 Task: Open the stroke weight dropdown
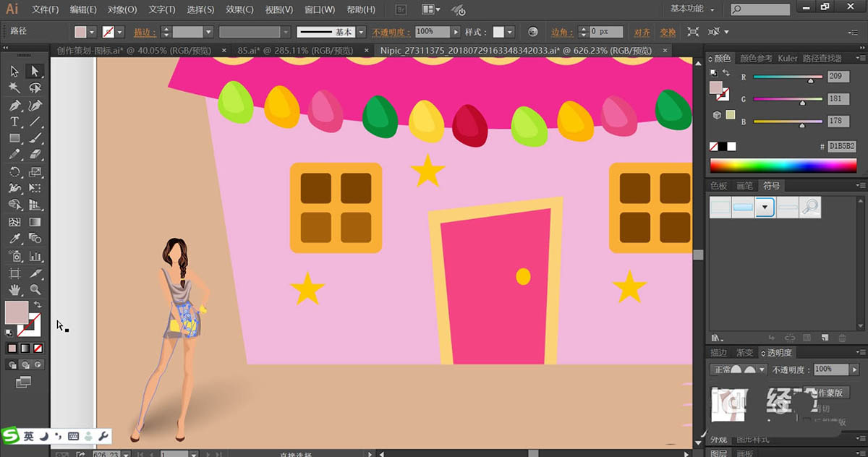pos(208,32)
